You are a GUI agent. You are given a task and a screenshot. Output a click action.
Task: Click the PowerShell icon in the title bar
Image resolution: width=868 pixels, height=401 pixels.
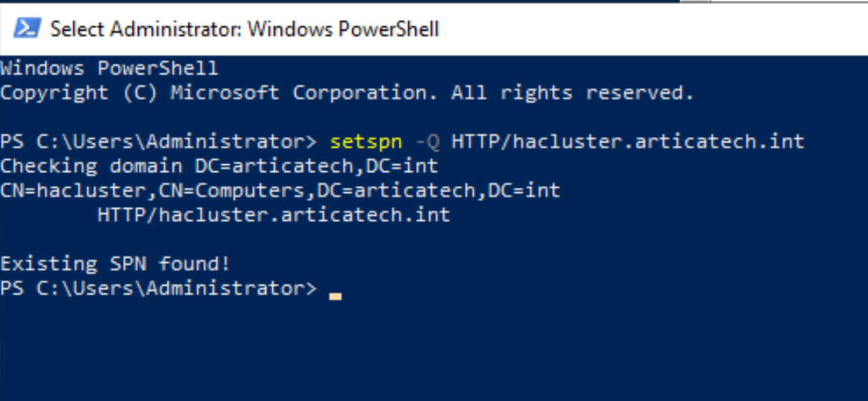[x=27, y=29]
